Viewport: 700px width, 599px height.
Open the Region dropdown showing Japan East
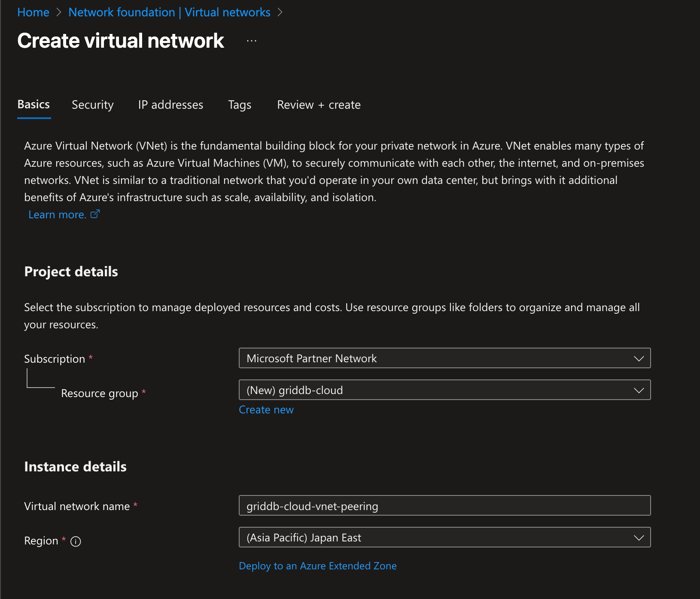444,538
